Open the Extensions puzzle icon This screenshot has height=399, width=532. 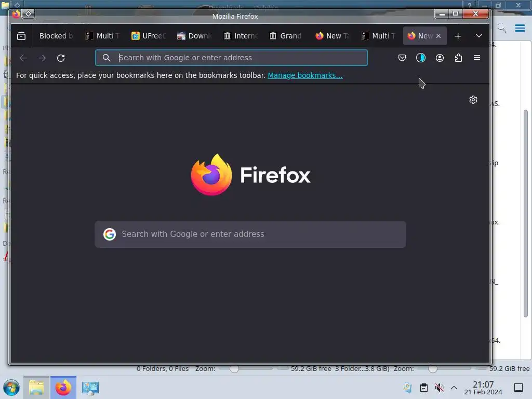point(458,58)
